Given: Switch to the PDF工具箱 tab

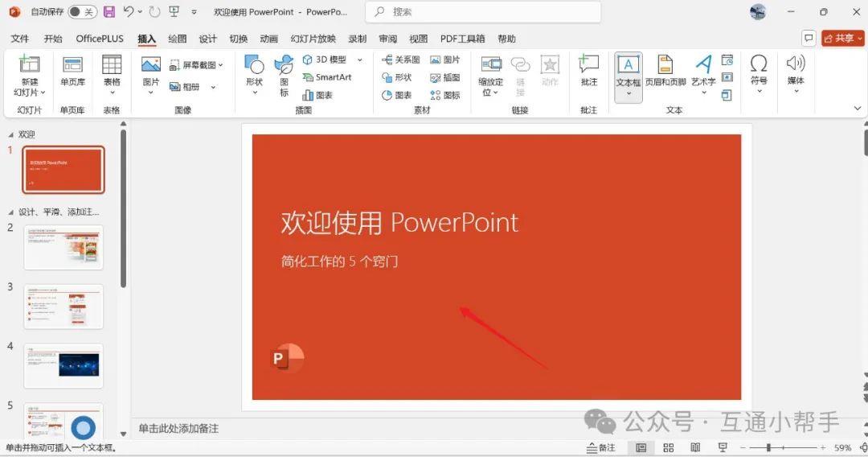Looking at the screenshot, I should click(x=462, y=39).
